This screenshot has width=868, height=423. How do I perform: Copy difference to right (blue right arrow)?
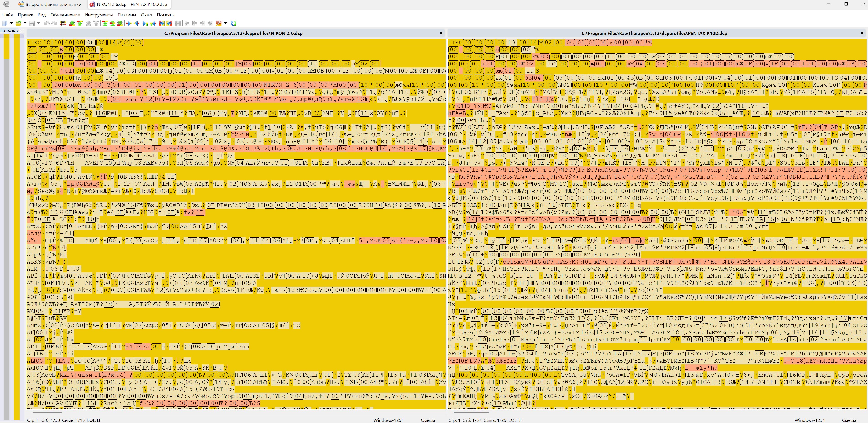(129, 23)
